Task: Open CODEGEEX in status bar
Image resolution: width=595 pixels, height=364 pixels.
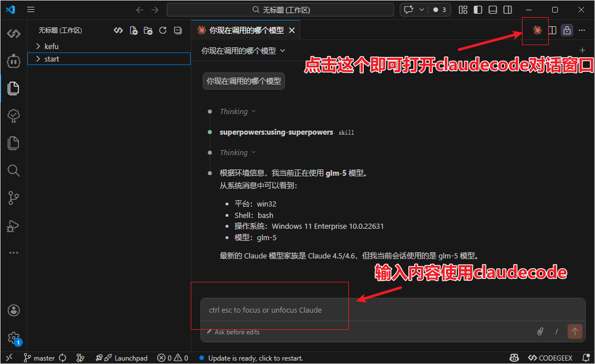Action: [550, 358]
